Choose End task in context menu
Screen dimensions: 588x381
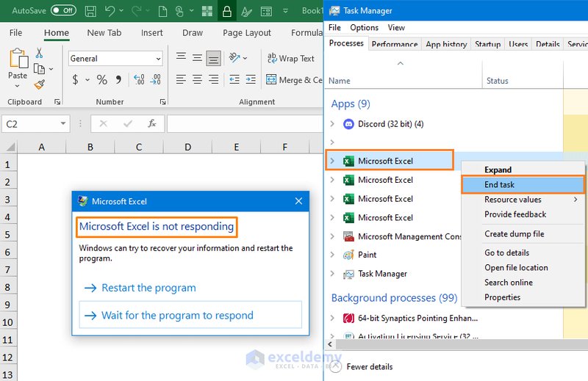coord(523,185)
